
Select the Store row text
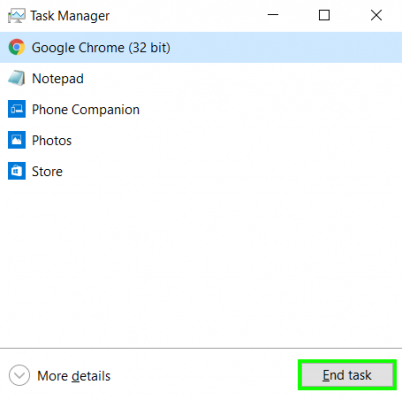(x=47, y=171)
